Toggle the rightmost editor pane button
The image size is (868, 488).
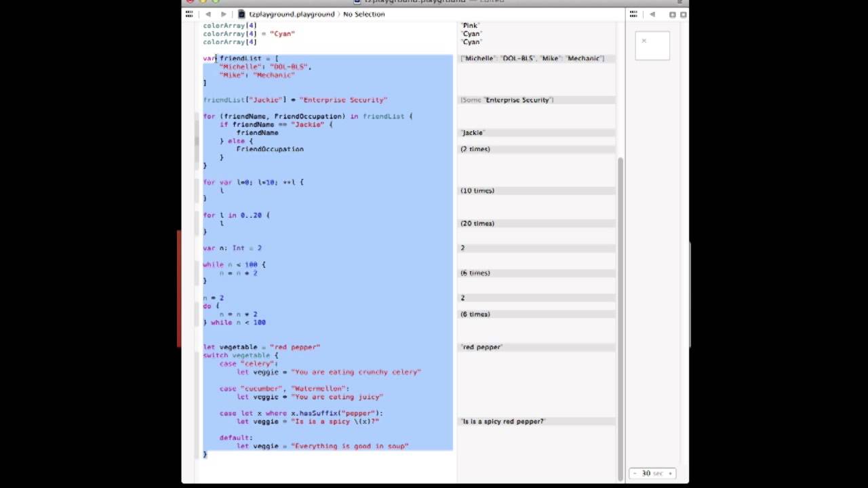tap(683, 14)
